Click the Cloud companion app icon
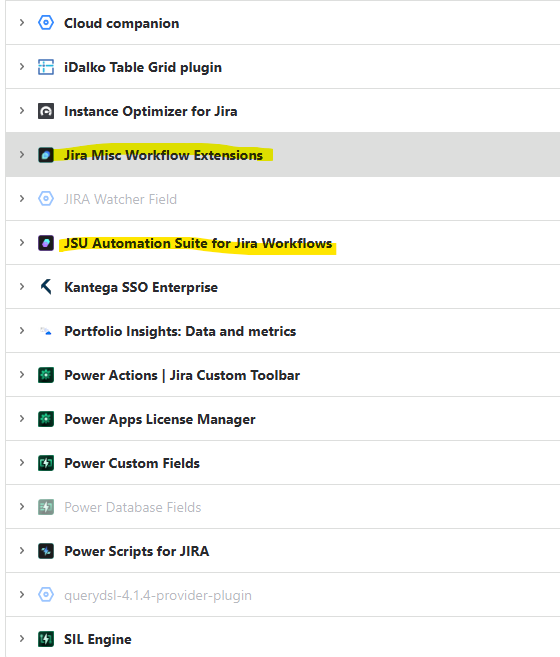Screen dimensions: 560x657 46,23
